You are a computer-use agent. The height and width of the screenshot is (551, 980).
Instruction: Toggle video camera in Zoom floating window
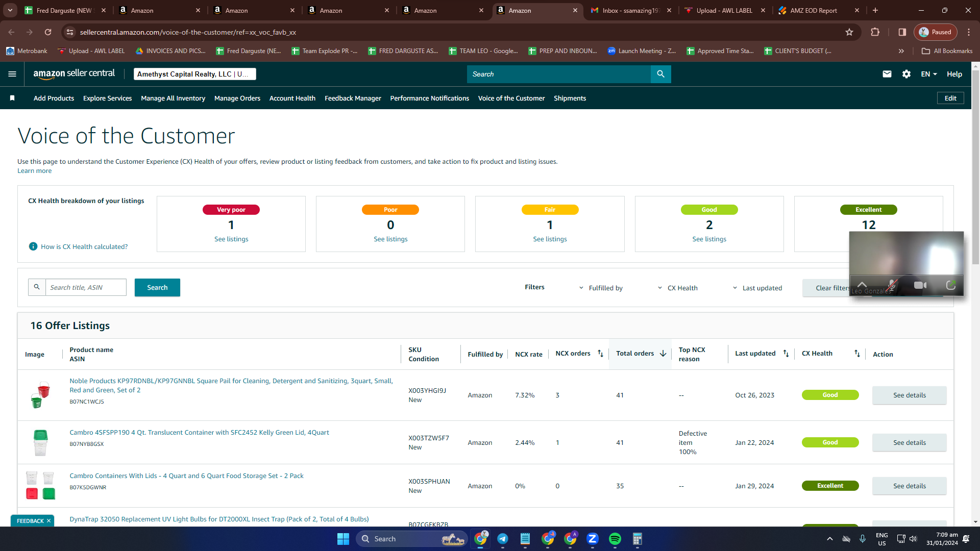point(920,285)
